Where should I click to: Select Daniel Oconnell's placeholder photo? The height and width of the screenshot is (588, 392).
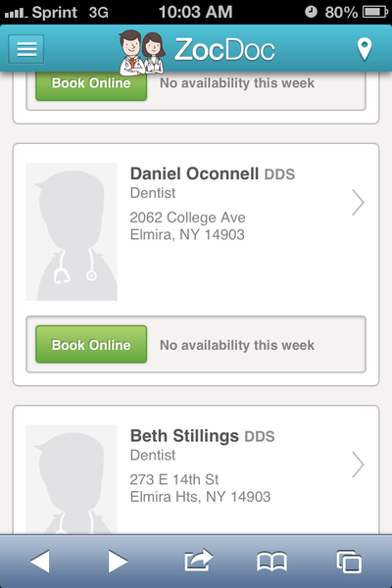tap(72, 231)
